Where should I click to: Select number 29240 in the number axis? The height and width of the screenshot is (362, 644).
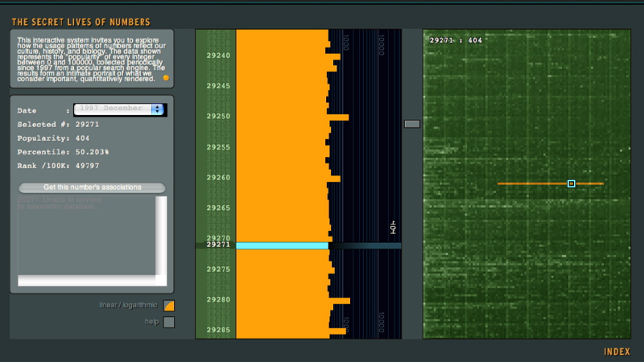tap(218, 56)
